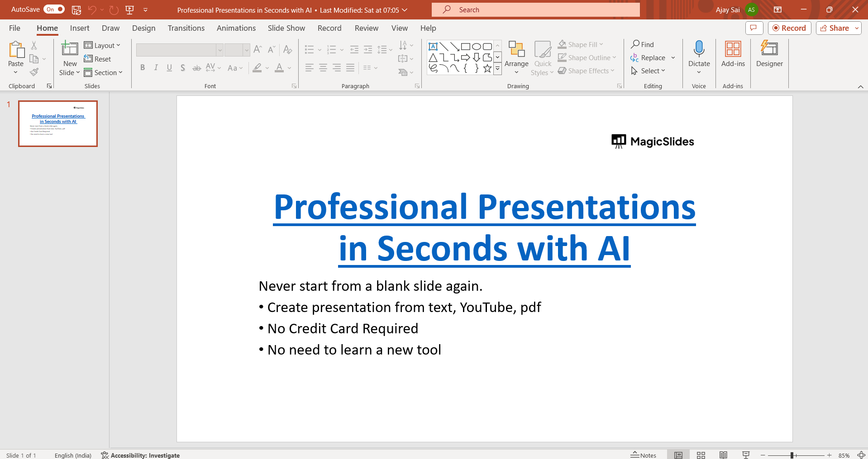Viewport: 868px width, 459px height.
Task: Switch to Slide Sorter view in status bar
Action: tap(701, 455)
